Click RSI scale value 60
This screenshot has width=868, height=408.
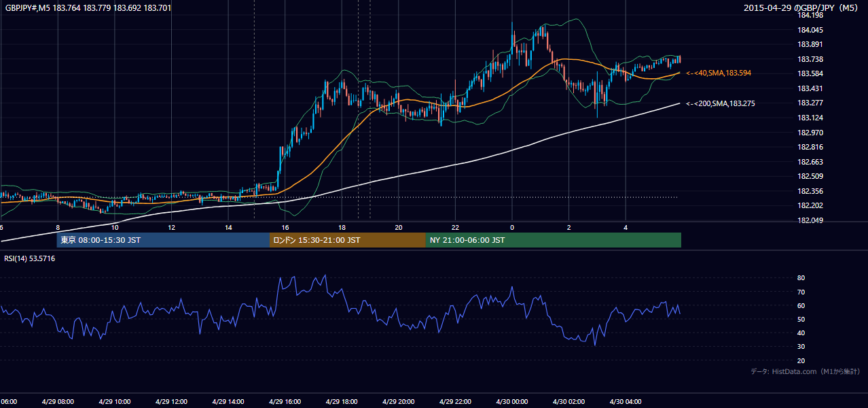[801, 305]
